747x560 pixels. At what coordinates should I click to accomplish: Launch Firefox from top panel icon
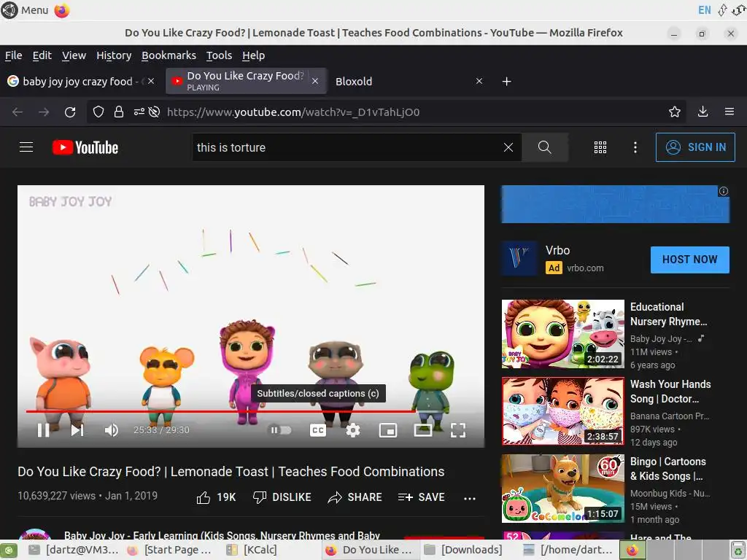pyautogui.click(x=62, y=10)
